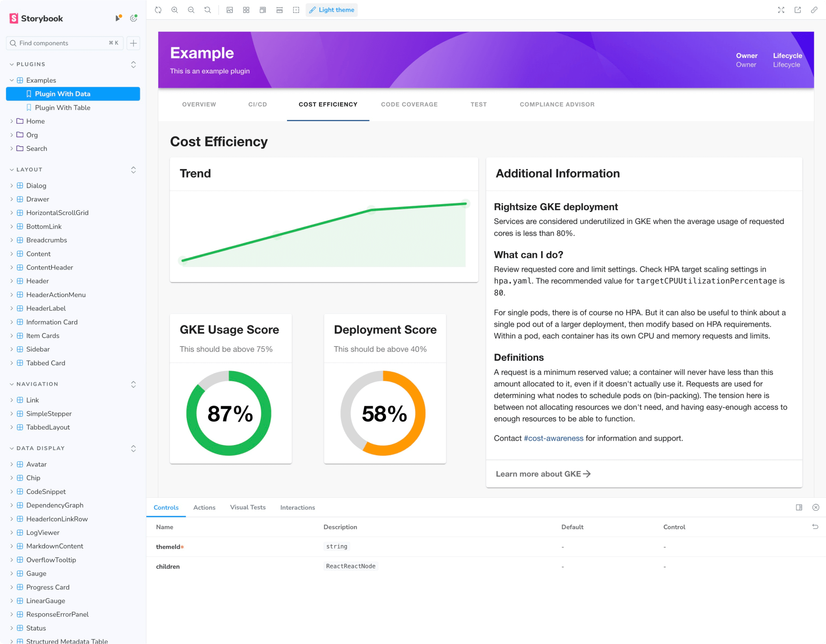Collapse the PLUGINS section
The image size is (826, 644).
tap(31, 64)
